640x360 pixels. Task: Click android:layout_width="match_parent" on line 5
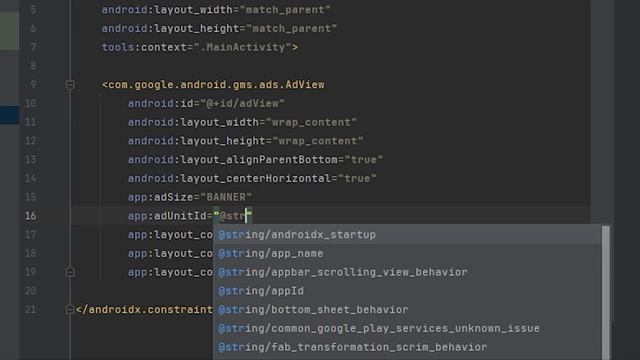coord(216,10)
